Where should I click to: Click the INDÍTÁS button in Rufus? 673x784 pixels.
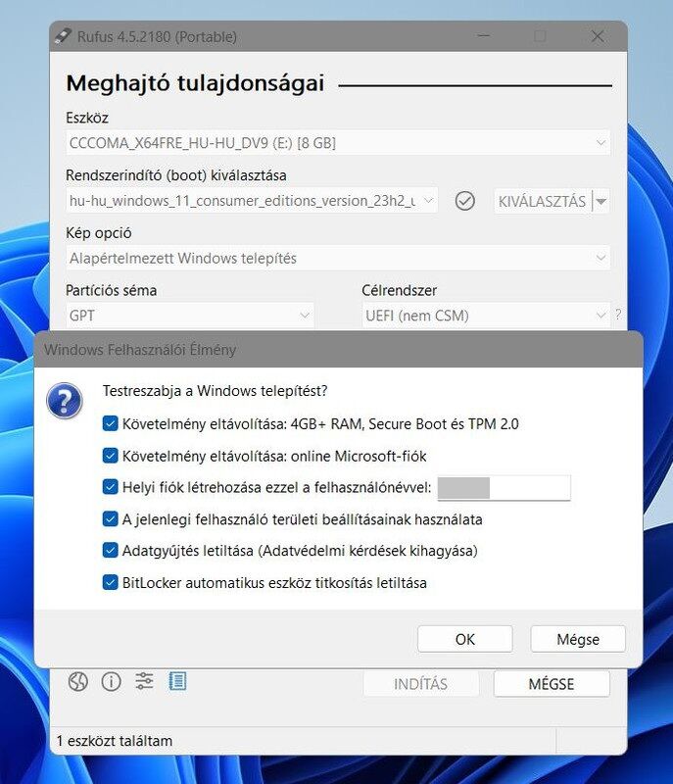pyautogui.click(x=420, y=683)
